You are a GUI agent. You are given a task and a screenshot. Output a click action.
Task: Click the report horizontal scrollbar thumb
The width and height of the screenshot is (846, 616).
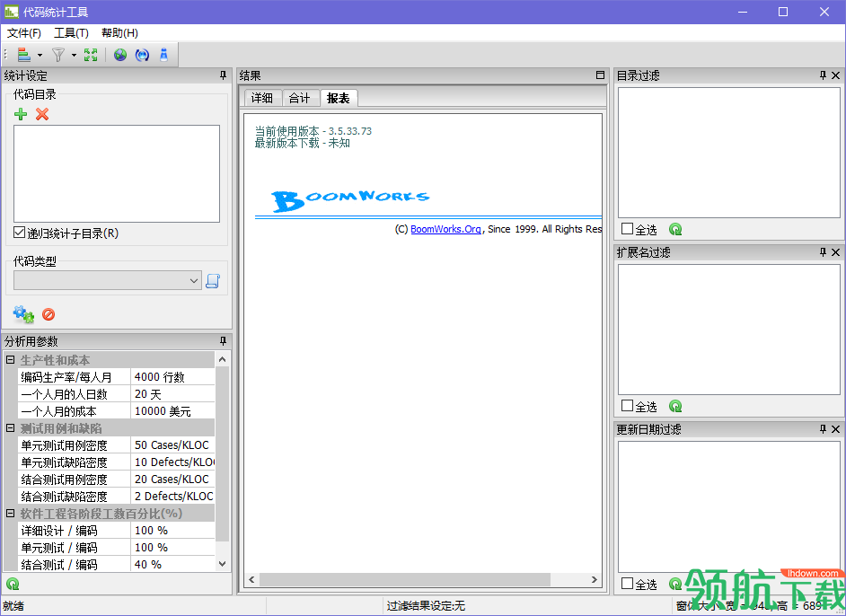click(x=405, y=579)
